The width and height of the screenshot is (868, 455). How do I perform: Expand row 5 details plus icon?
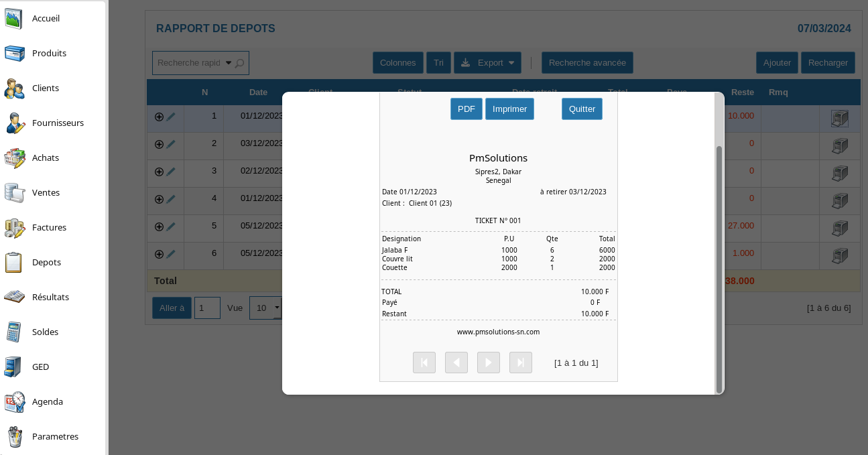click(x=159, y=226)
